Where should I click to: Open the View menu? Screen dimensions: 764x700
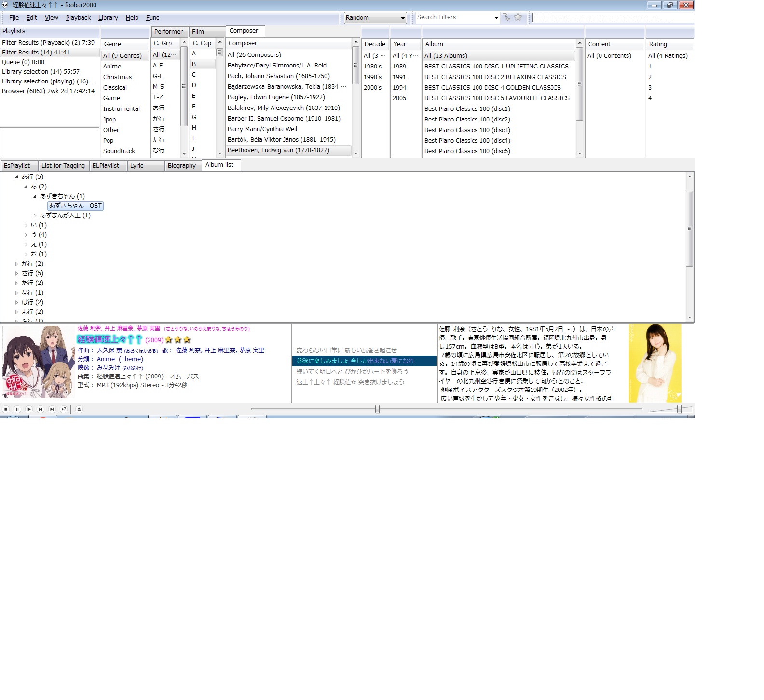coord(52,18)
